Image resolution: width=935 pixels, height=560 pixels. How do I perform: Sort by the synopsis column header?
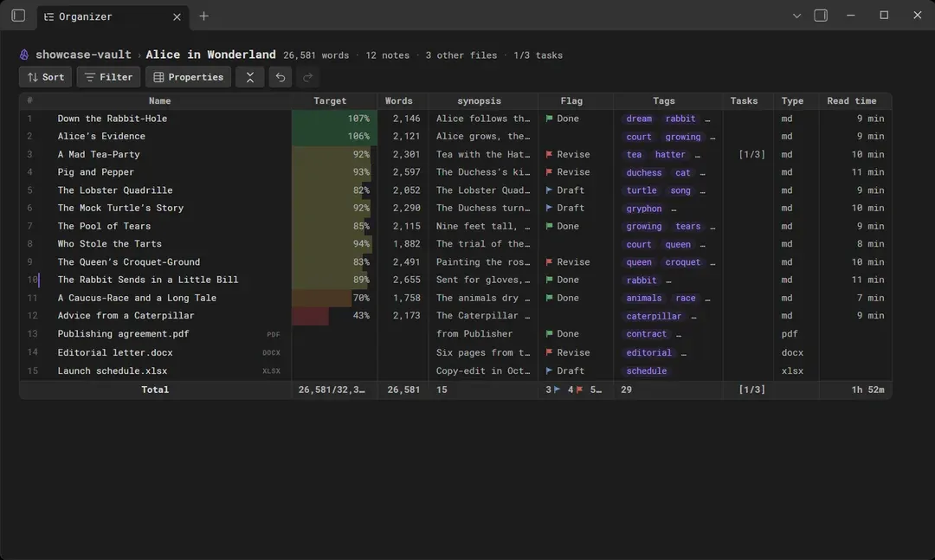point(479,100)
